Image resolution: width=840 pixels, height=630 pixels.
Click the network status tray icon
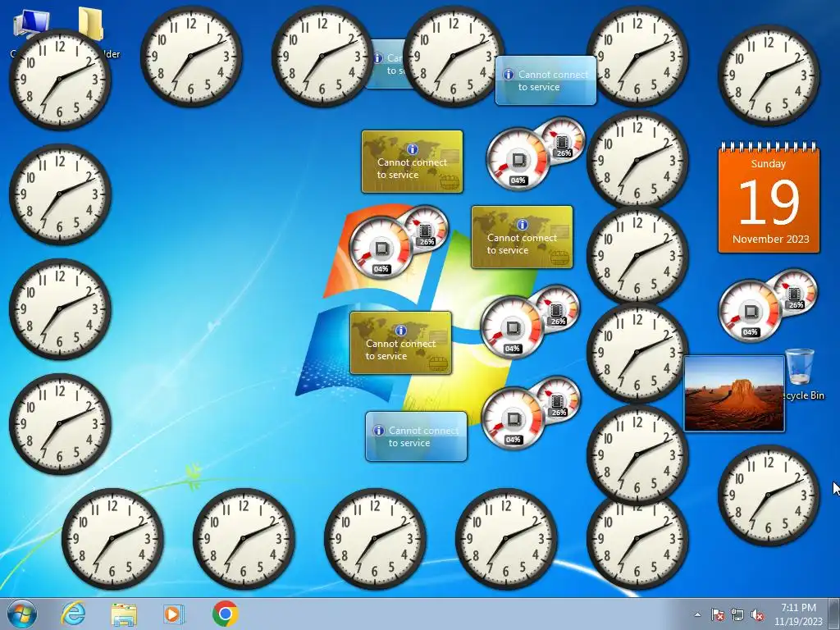click(x=737, y=614)
